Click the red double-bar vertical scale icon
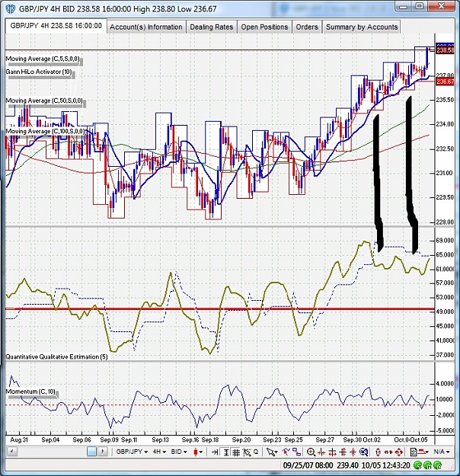 click(x=343, y=452)
